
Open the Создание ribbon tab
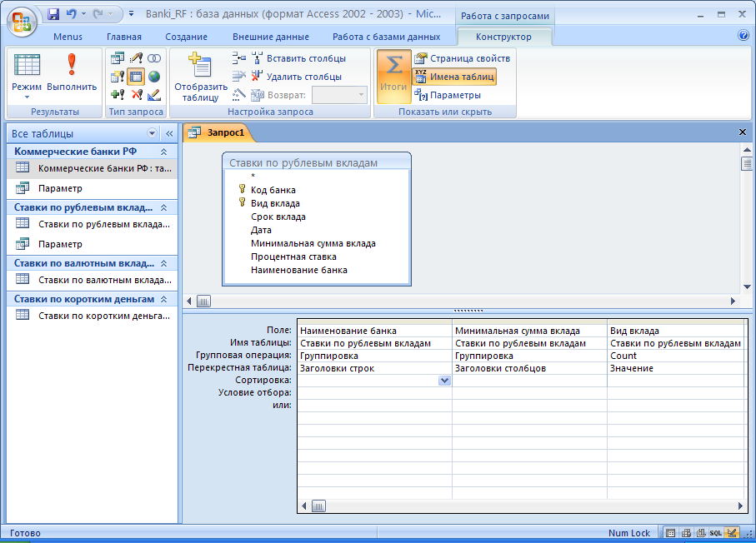(186, 37)
